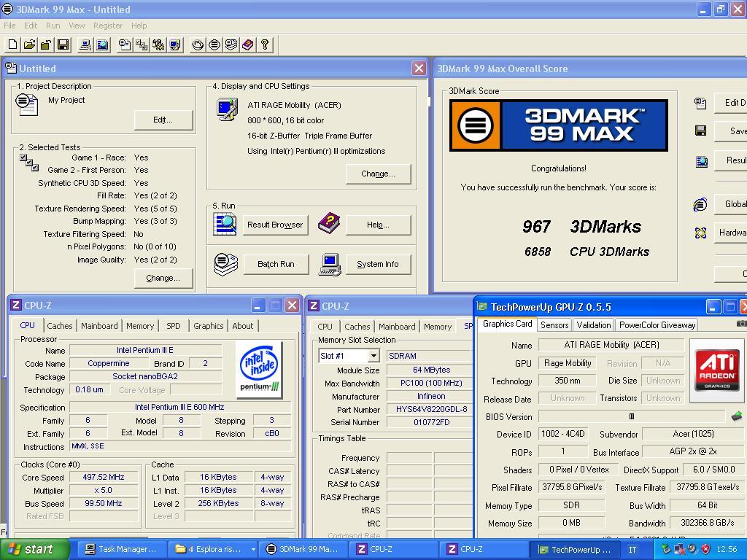The image size is (747, 560).
Task: Click the BIOS save chip icon in GPU-Z
Action: (x=737, y=416)
